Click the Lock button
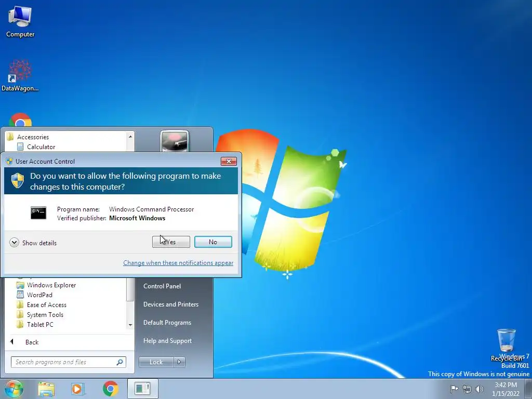Screen dimensions: 532x399 click(x=156, y=362)
